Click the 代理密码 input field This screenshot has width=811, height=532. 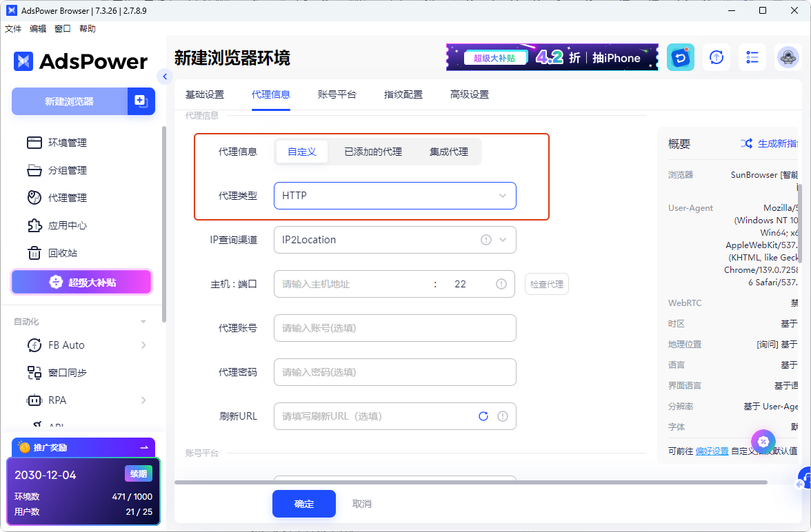click(x=394, y=372)
